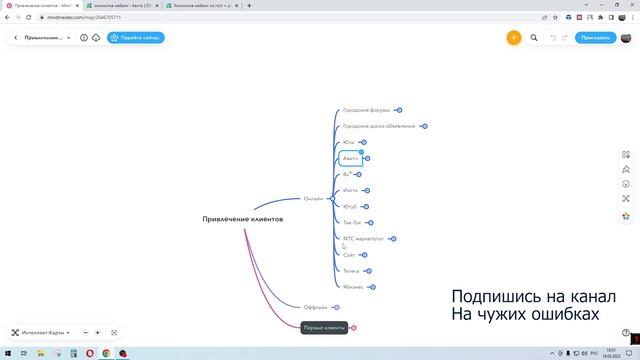Select the Первые клиенты node

pyautogui.click(x=324, y=328)
